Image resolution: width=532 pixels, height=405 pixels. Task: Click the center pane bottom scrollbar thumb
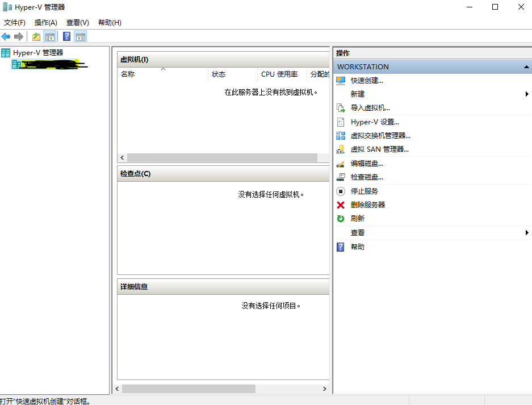coord(188,389)
